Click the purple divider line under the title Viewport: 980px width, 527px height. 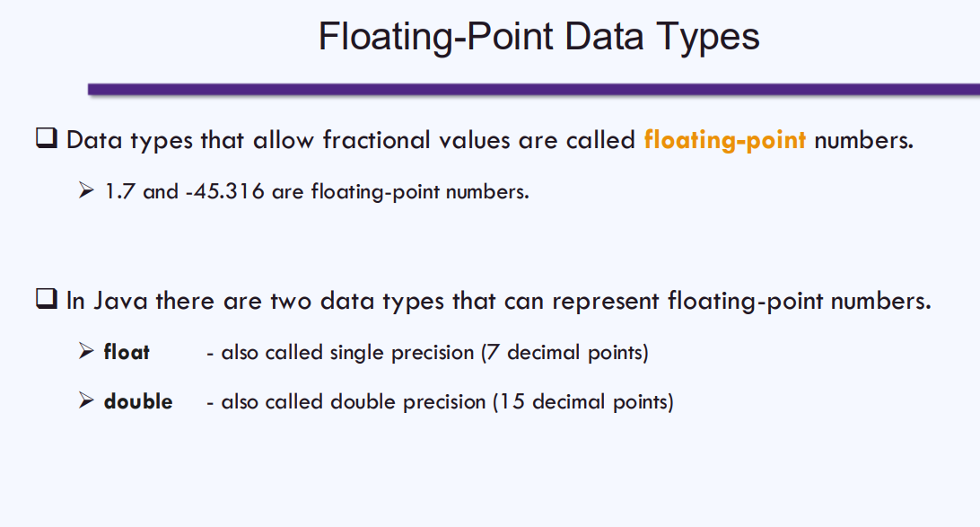[533, 89]
